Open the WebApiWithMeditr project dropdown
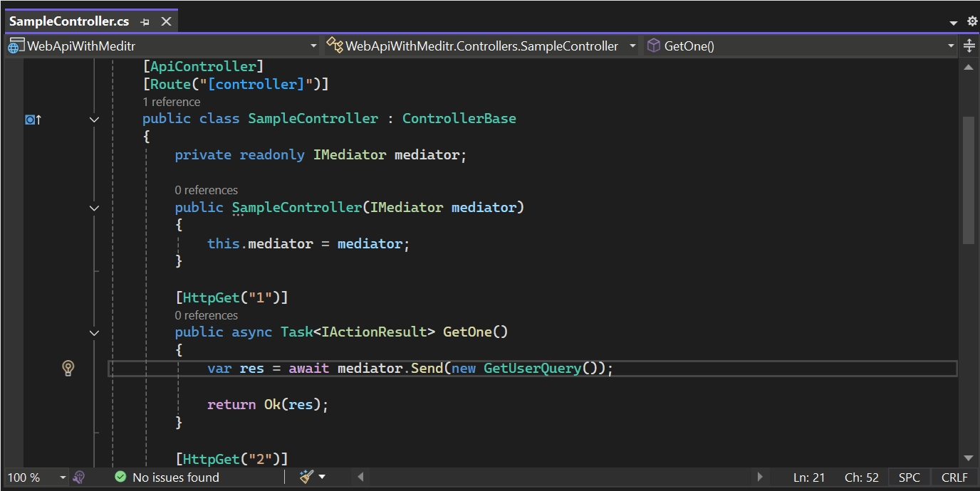Viewport: 980px width, 491px height. 313,46
